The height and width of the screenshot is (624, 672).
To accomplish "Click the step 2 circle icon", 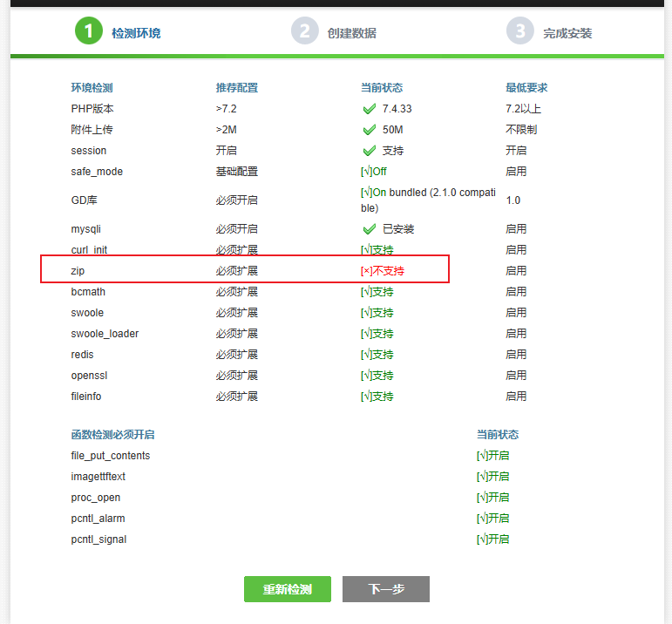I will (x=305, y=31).
